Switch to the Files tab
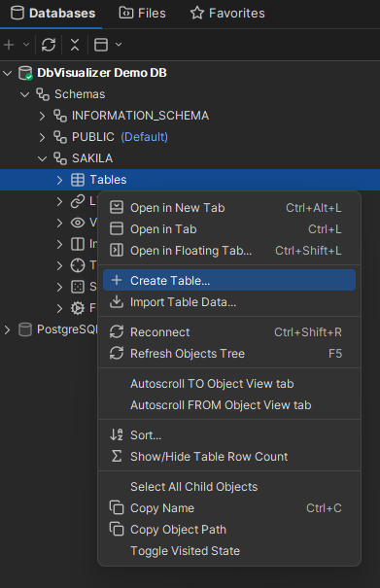Image resolution: width=380 pixels, height=588 pixels. tap(142, 14)
